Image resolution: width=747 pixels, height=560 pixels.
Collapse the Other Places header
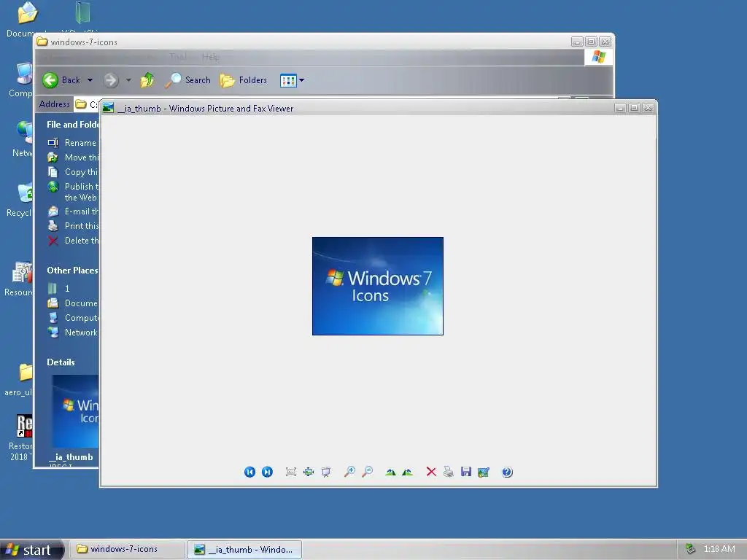(72, 270)
